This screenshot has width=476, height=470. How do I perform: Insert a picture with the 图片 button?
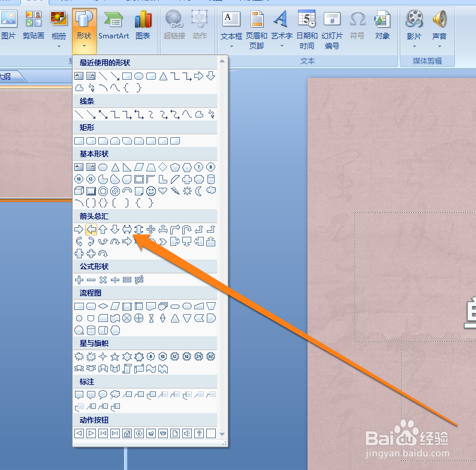tap(8, 25)
